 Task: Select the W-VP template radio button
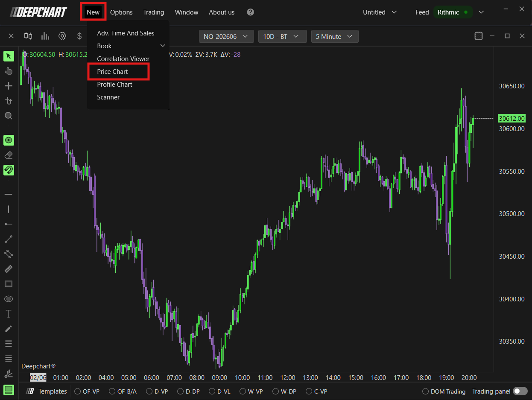[x=243, y=391]
